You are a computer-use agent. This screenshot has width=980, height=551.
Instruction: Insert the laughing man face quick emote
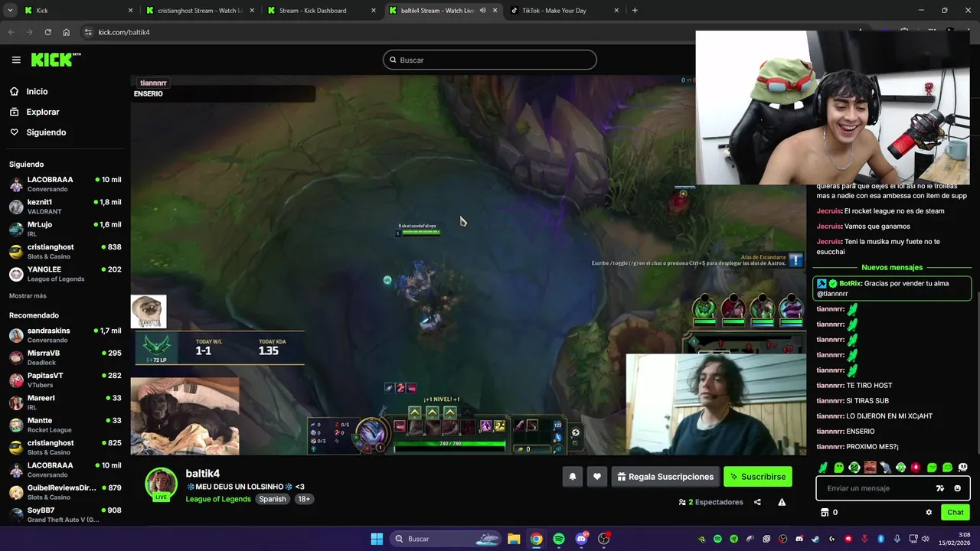(x=870, y=467)
